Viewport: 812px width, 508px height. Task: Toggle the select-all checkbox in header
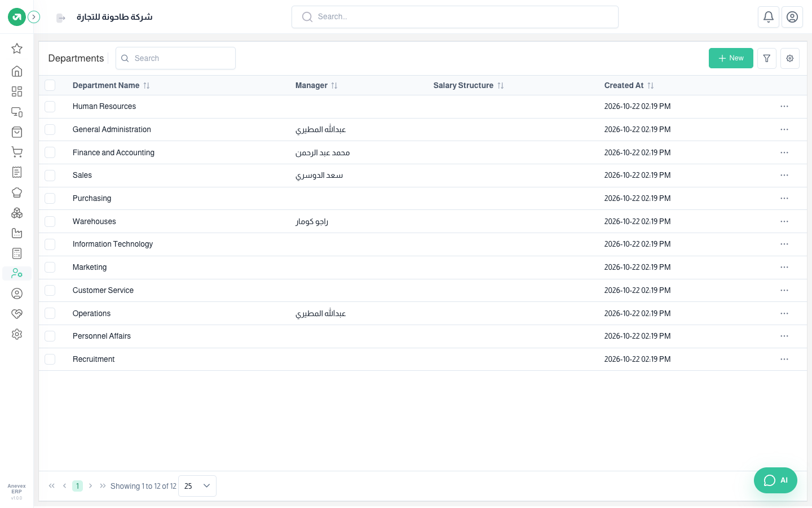click(x=50, y=85)
